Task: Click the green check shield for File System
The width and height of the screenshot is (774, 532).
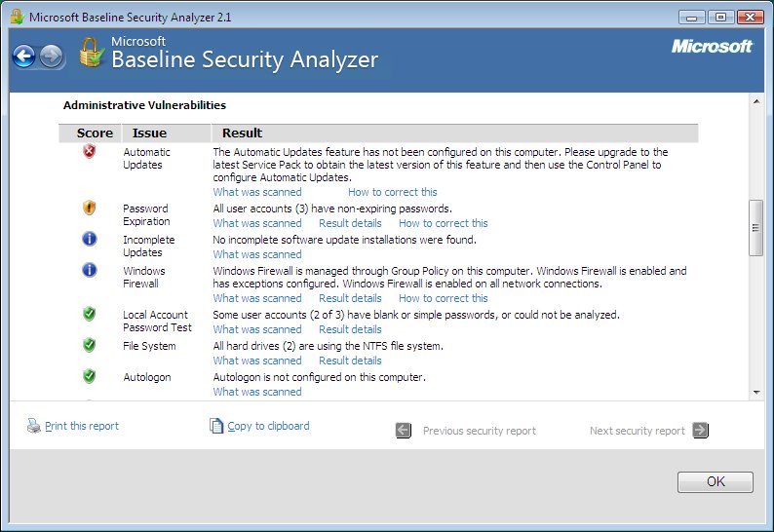Action: tap(89, 345)
